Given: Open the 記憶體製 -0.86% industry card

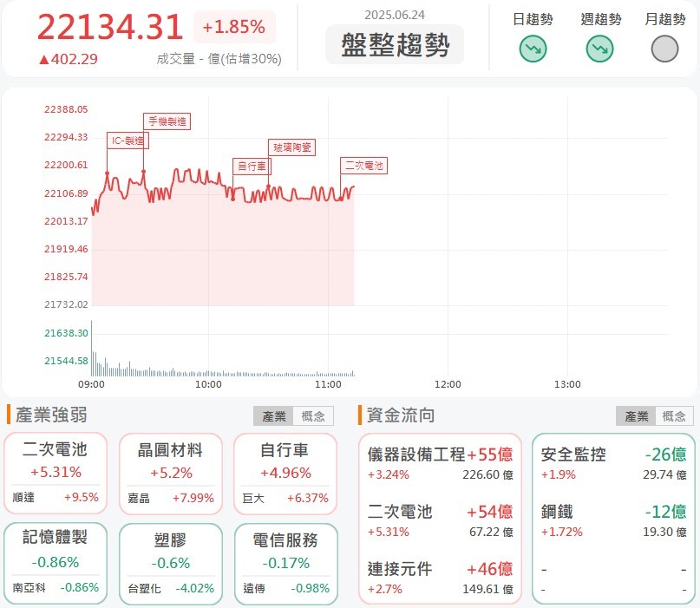Looking at the screenshot, I should click(x=56, y=564).
